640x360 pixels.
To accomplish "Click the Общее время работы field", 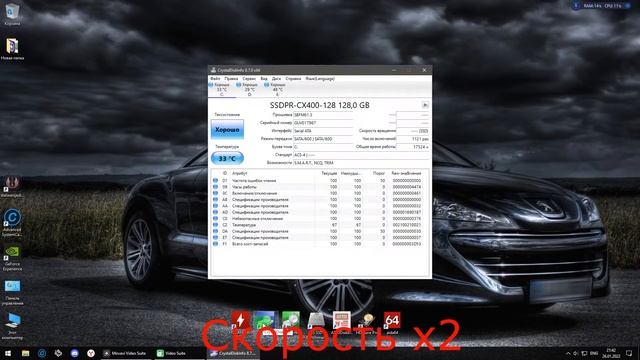I will point(413,147).
